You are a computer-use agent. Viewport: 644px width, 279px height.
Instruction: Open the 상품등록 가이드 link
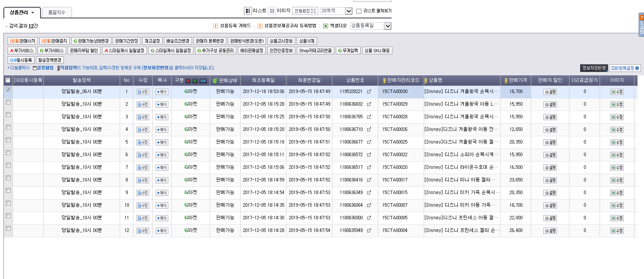point(235,26)
